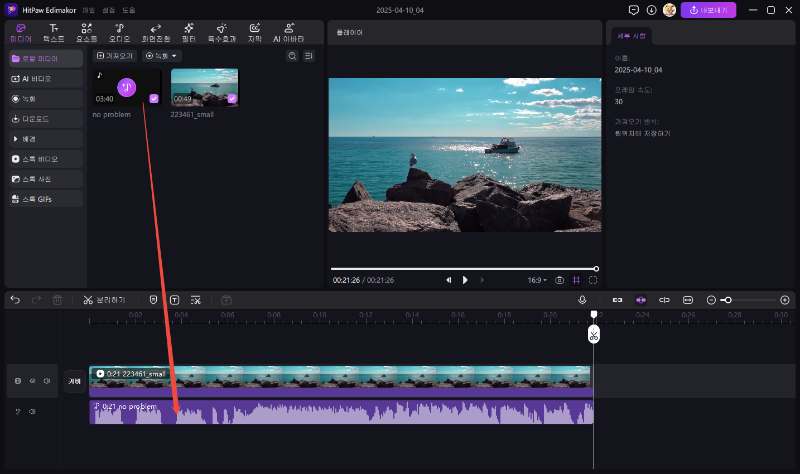Screen dimensions: 800x474
Task: Hide the video track with eye icon
Action: (32, 381)
